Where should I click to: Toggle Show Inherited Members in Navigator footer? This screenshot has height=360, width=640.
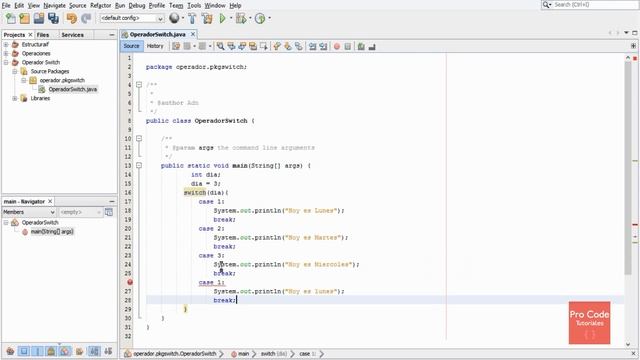coord(10,351)
